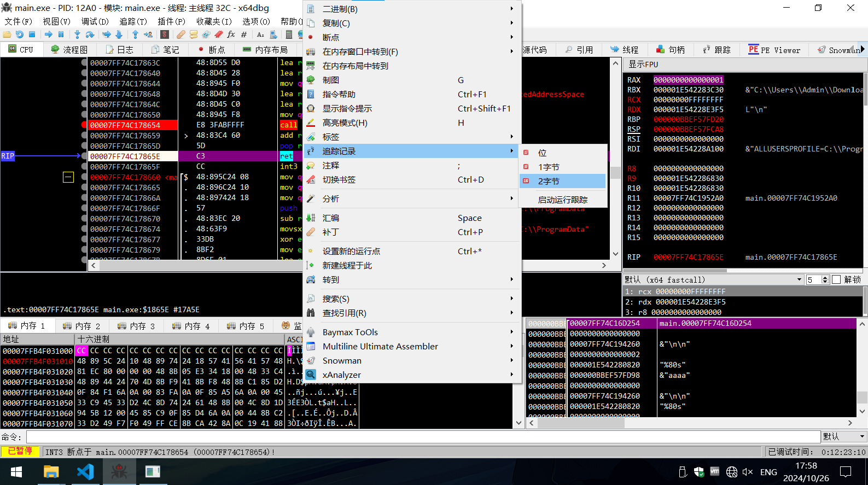Click the 显示FPU button
The image size is (868, 485).
pyautogui.click(x=745, y=64)
